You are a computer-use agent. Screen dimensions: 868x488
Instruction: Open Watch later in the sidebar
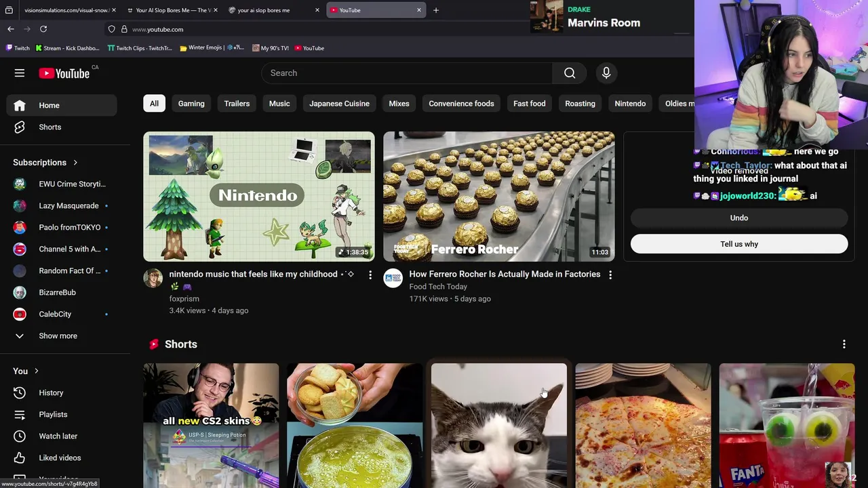click(x=62, y=436)
